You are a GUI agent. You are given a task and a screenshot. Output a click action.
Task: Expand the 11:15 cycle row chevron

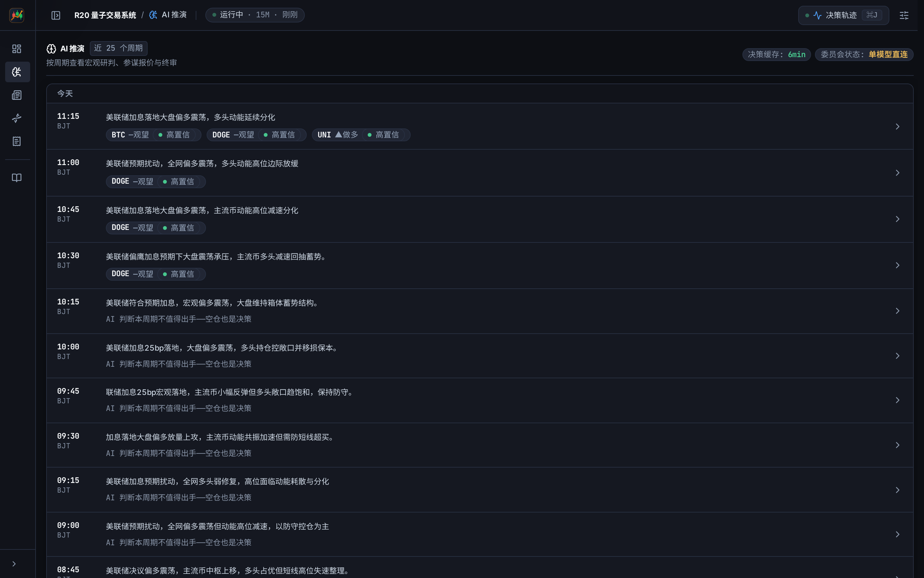tap(898, 127)
